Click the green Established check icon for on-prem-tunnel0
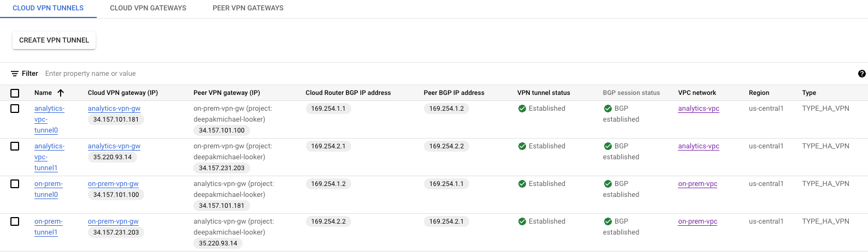The width and height of the screenshot is (868, 252). [522, 184]
